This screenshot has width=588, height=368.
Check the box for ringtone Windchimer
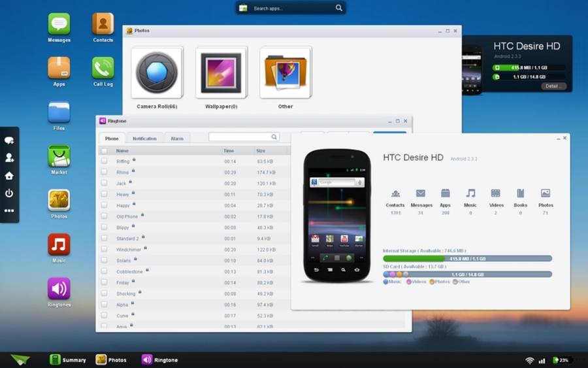(104, 249)
